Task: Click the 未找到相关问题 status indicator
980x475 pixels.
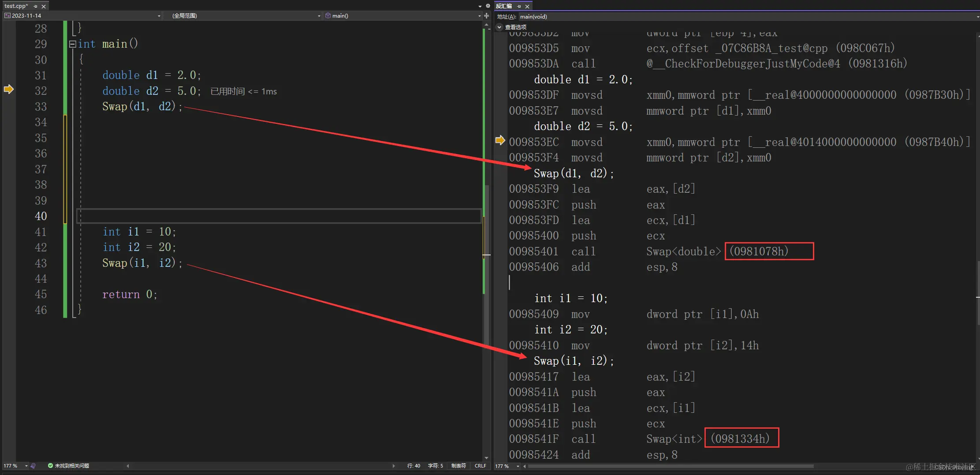Action: [68, 466]
